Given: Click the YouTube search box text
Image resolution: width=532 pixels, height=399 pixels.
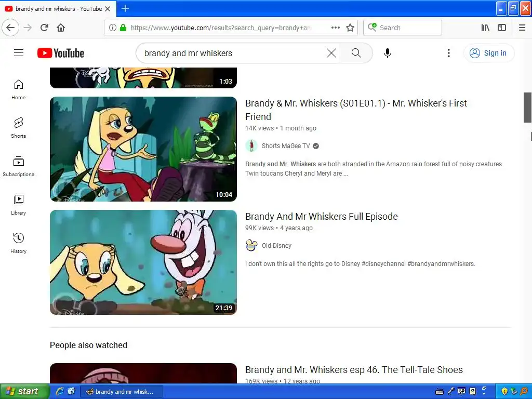Looking at the screenshot, I should (188, 54).
